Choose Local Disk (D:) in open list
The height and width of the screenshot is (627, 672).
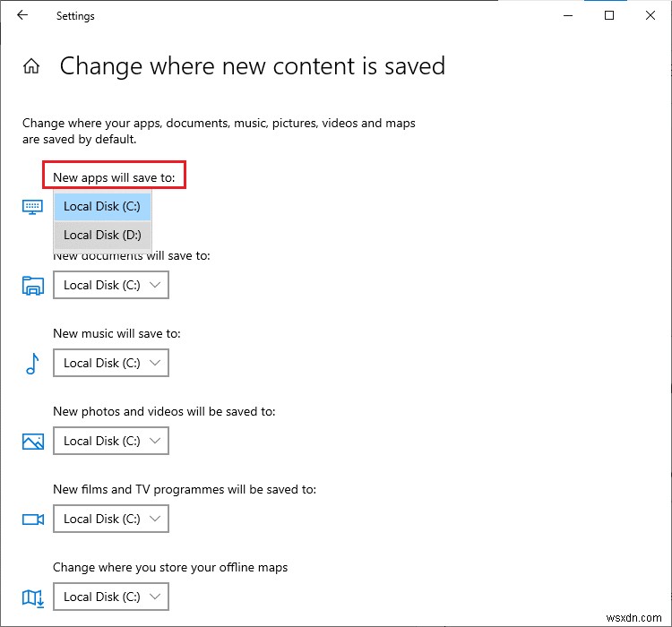point(103,235)
